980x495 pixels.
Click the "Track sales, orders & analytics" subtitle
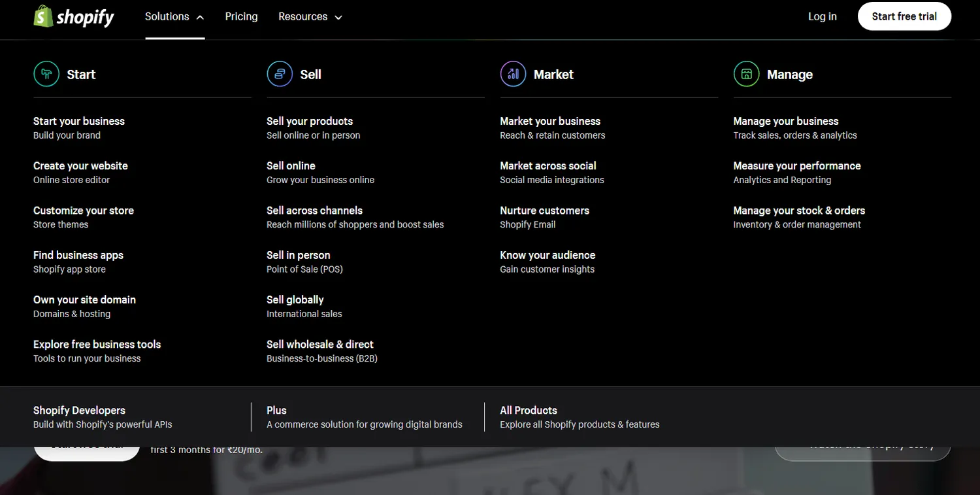coord(795,135)
